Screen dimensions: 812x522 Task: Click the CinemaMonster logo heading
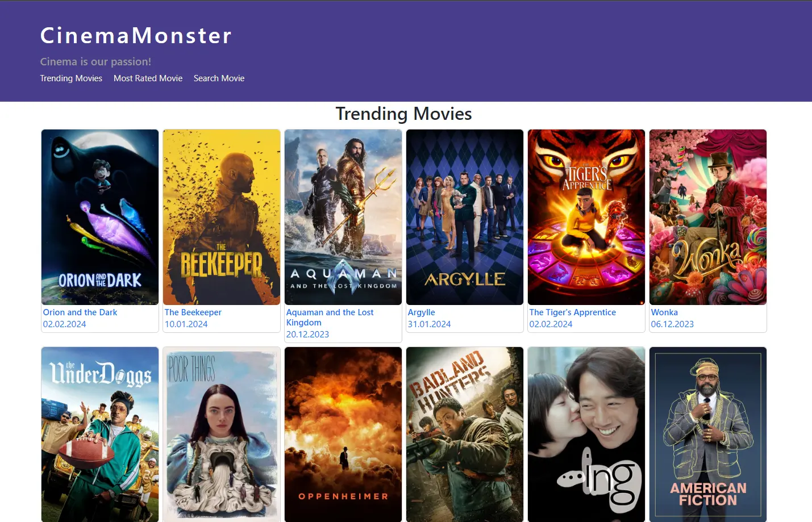135,36
